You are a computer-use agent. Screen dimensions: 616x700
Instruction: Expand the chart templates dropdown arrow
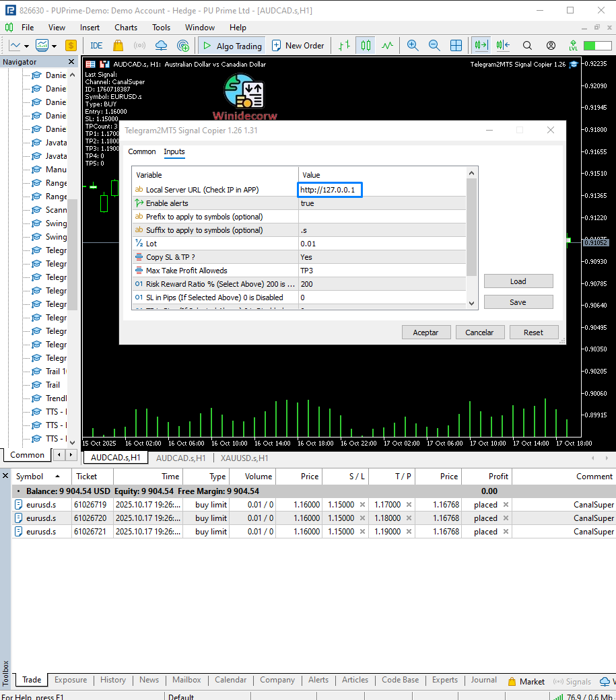coord(54,46)
